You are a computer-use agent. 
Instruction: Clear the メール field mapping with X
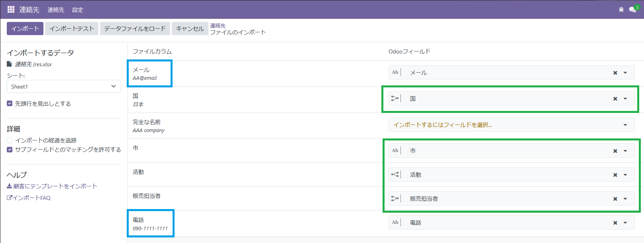(x=615, y=73)
